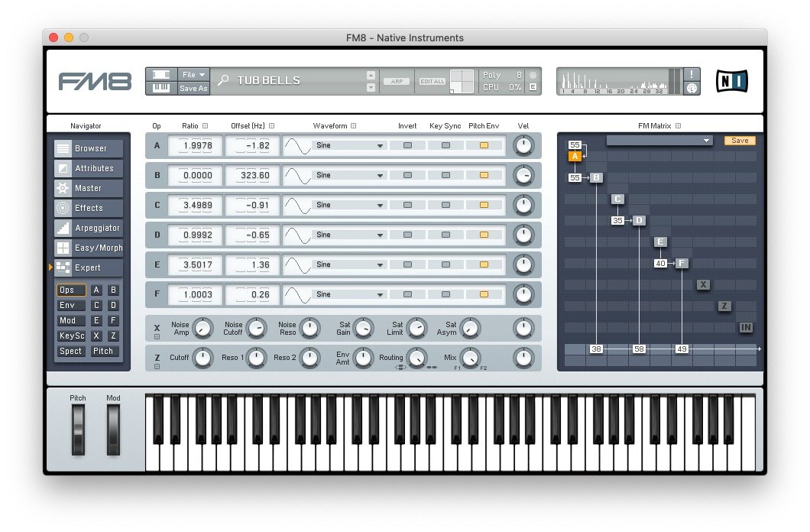Viewport: 810px width, 532px height.
Task: Click the Offset field showing 323.60
Action: tap(253, 176)
